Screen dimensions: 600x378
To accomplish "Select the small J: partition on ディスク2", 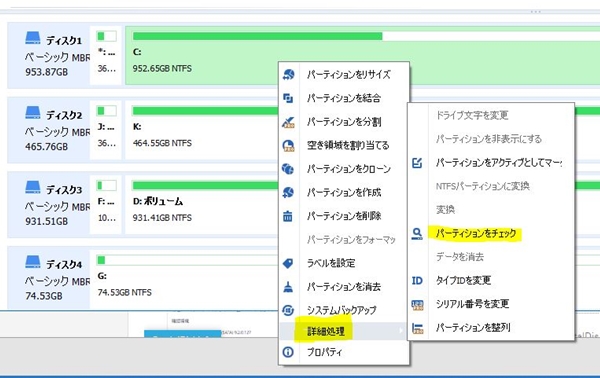I will click(x=106, y=129).
